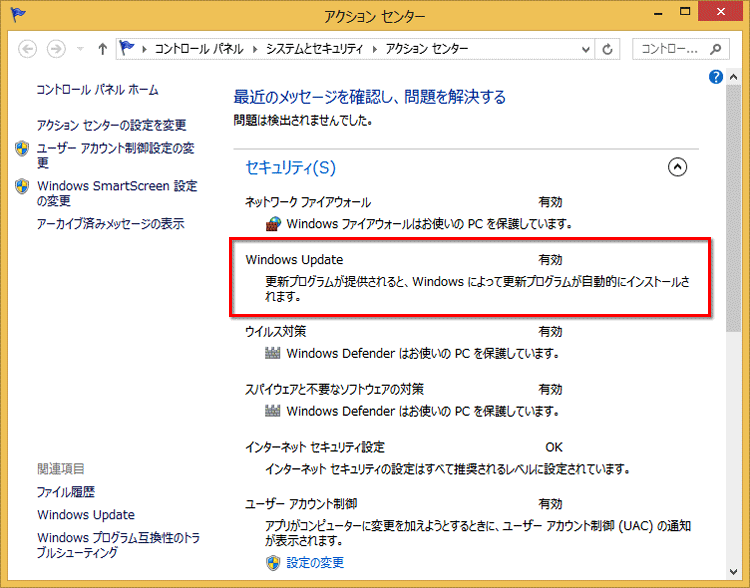This screenshot has width=750, height=588.
Task: Click システムとセキュリティ in the breadcrumb path
Action: pos(312,49)
